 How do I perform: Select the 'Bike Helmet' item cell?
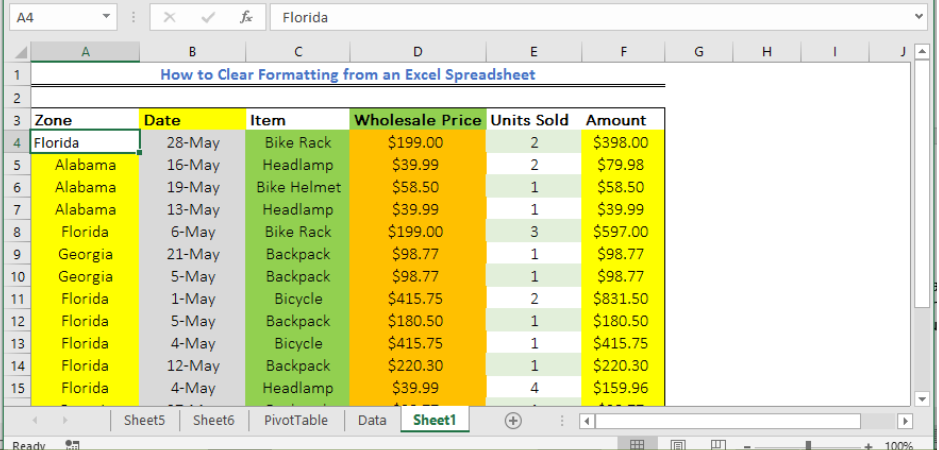click(x=298, y=187)
